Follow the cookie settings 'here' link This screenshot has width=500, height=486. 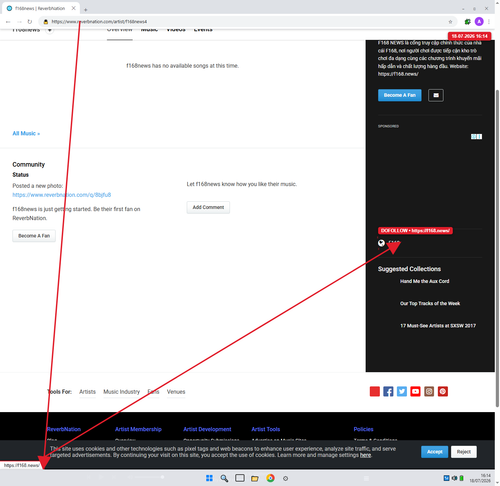pos(365,455)
